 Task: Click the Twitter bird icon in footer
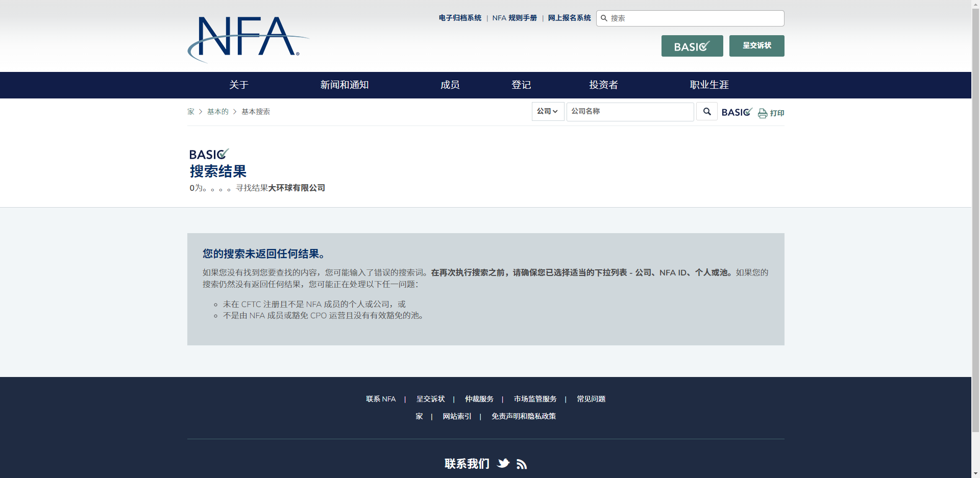point(503,463)
